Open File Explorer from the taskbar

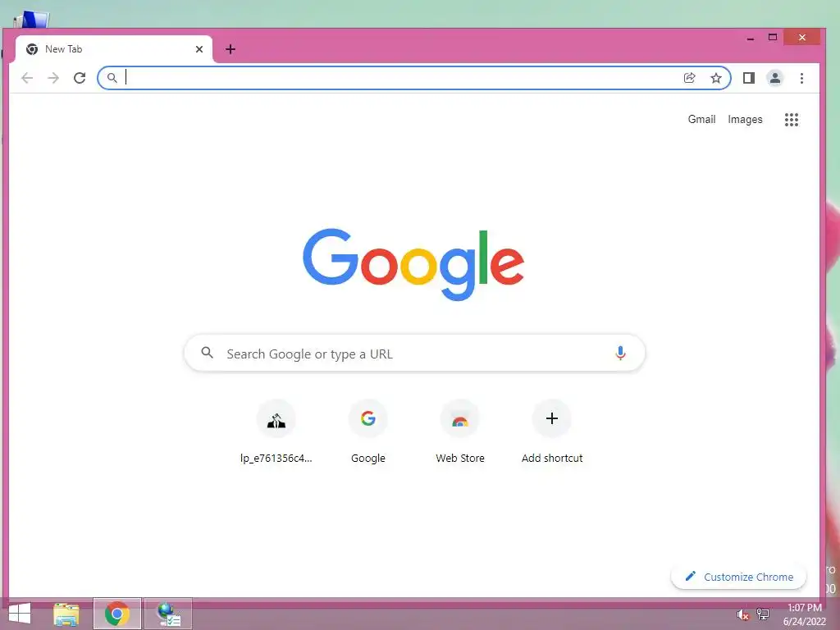coord(66,614)
